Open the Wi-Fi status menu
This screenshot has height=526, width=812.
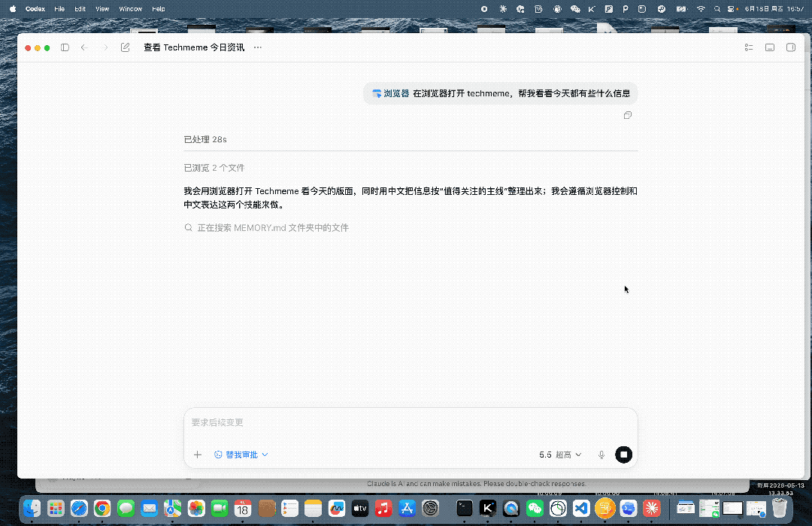(x=701, y=9)
